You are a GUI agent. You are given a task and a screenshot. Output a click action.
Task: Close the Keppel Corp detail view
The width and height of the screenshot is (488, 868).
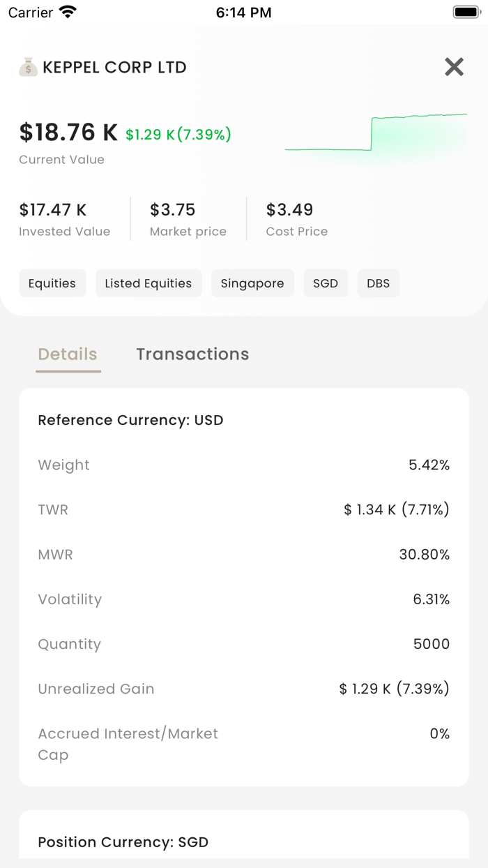(x=454, y=67)
